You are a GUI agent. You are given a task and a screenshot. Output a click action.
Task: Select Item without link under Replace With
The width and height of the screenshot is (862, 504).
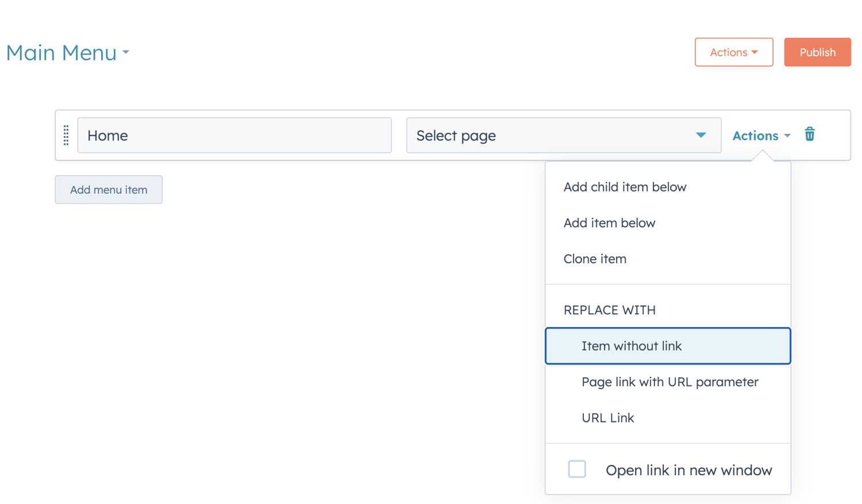(631, 345)
